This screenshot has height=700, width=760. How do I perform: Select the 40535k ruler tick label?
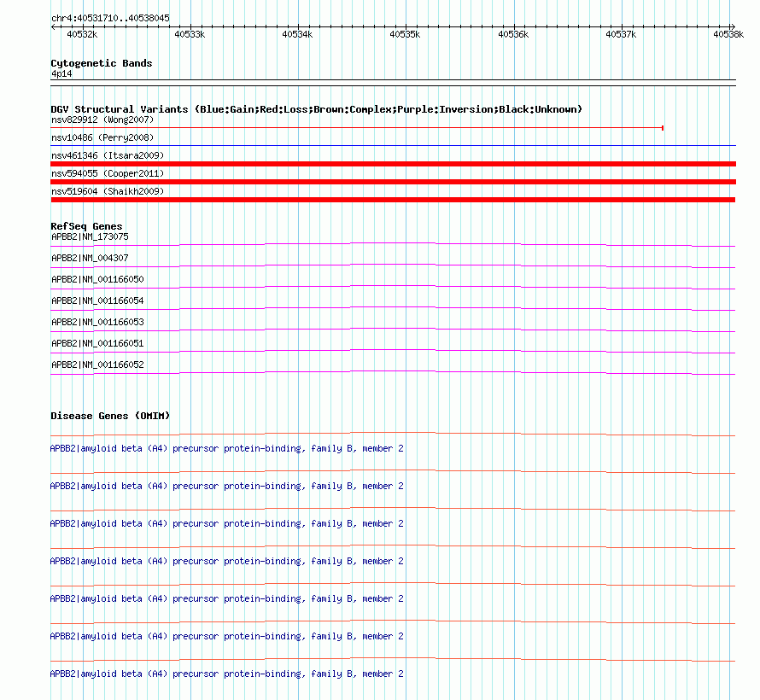(x=405, y=34)
